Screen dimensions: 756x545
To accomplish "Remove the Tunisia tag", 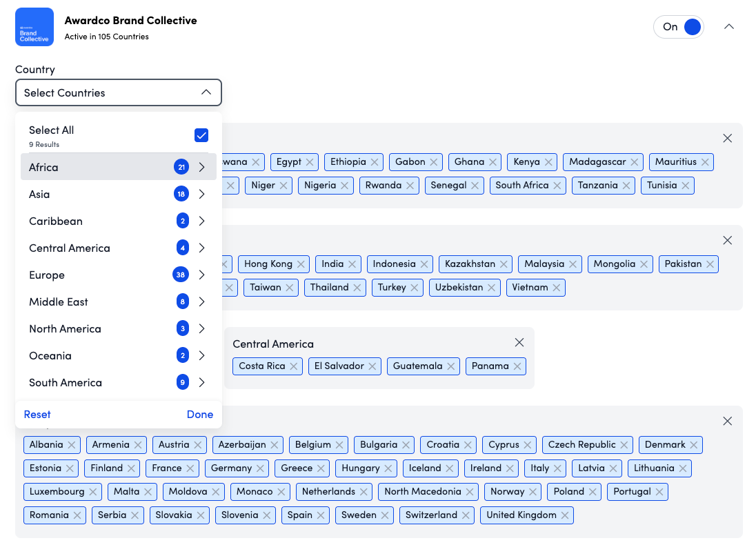I will coord(686,186).
